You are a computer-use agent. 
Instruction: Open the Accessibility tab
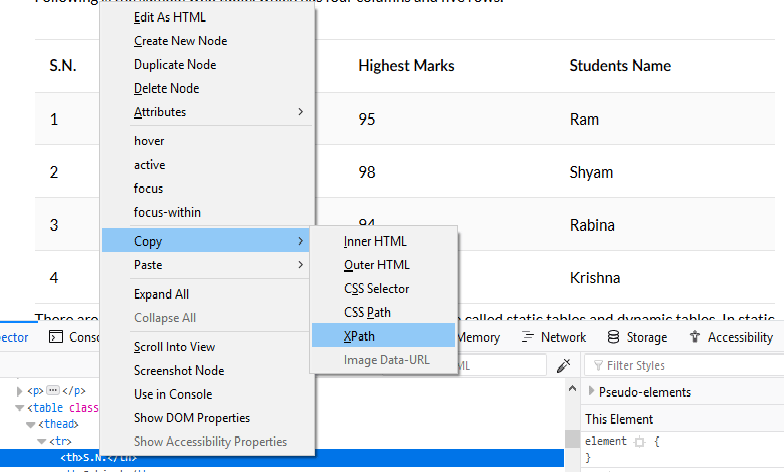[x=730, y=338]
